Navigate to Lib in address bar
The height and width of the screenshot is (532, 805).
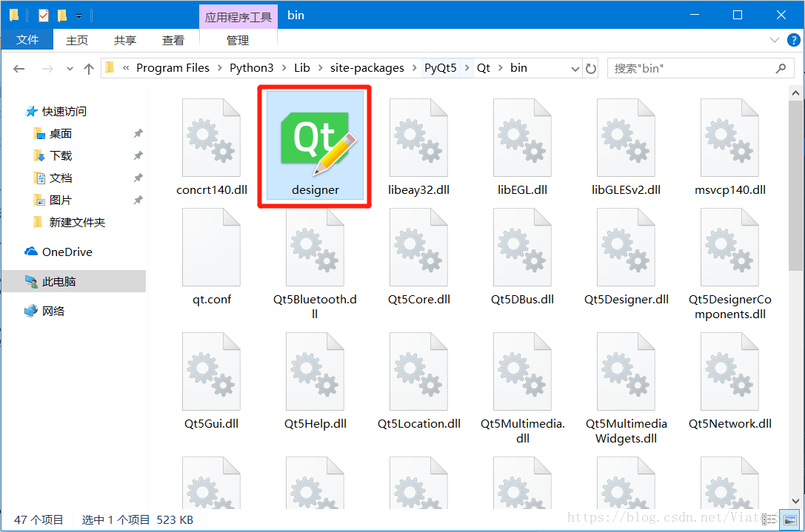coord(302,68)
